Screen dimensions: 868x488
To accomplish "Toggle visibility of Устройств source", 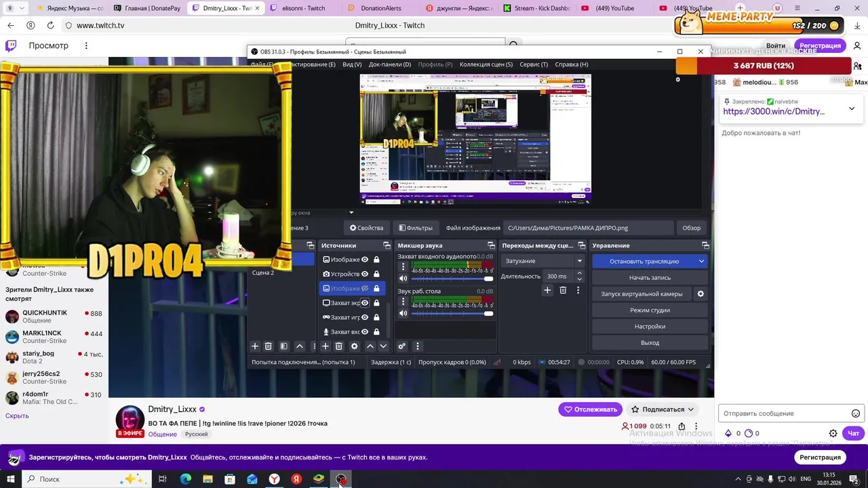I will point(365,274).
